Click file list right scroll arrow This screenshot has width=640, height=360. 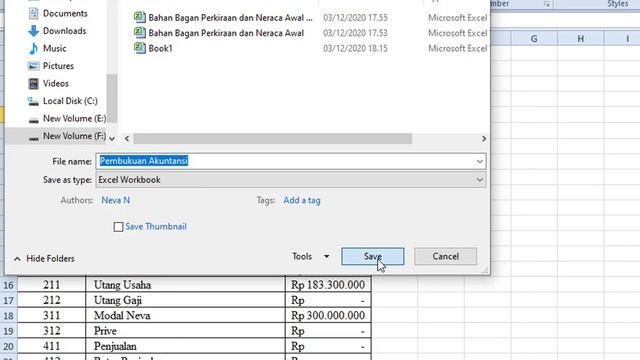coord(484,139)
